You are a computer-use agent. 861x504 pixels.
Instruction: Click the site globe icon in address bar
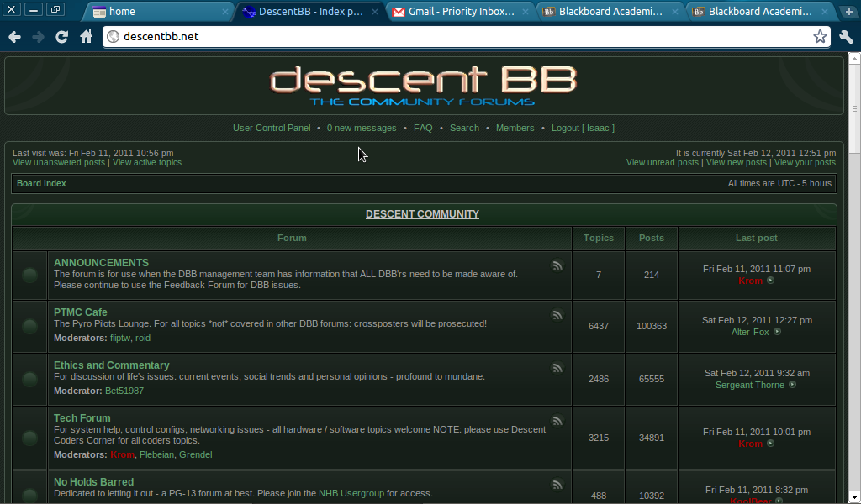(114, 37)
